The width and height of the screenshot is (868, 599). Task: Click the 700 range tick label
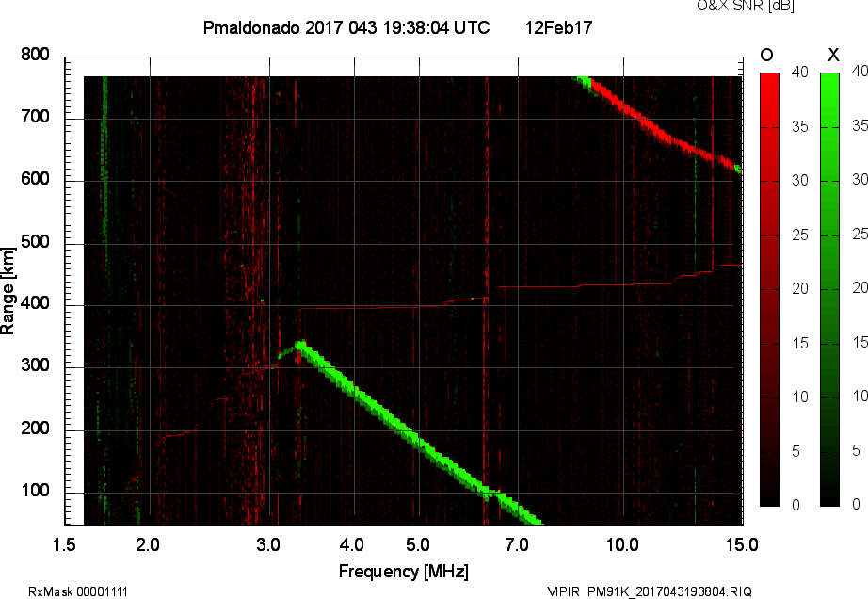tap(36, 117)
